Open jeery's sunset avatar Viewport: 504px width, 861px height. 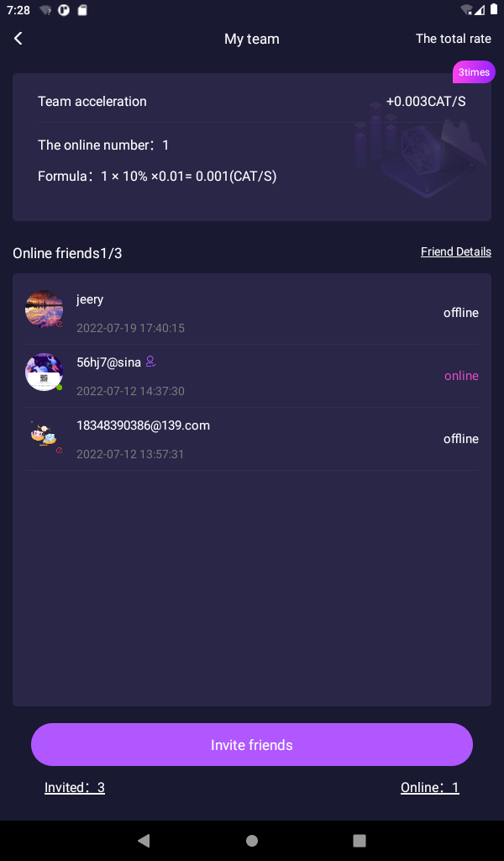44,309
